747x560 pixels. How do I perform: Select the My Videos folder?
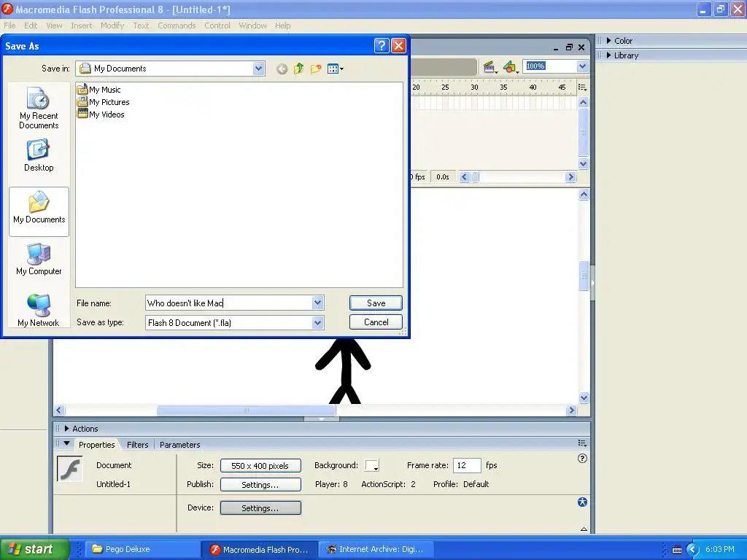pos(101,114)
